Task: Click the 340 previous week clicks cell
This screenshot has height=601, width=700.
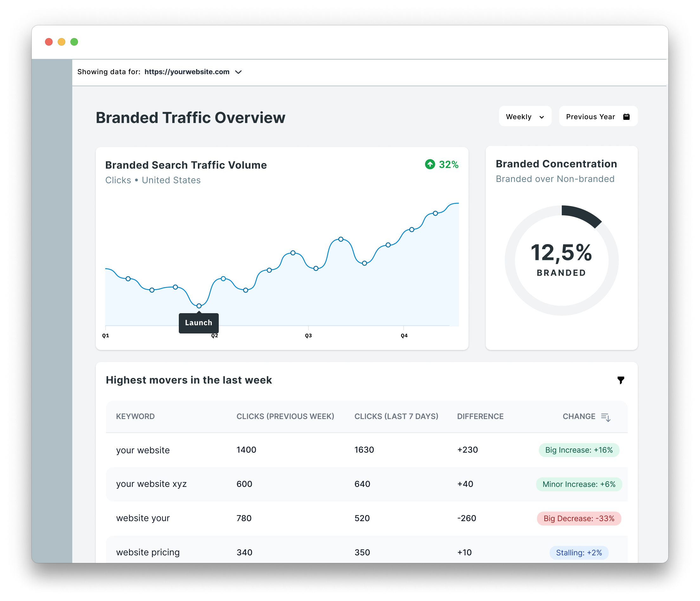Action: click(x=244, y=553)
